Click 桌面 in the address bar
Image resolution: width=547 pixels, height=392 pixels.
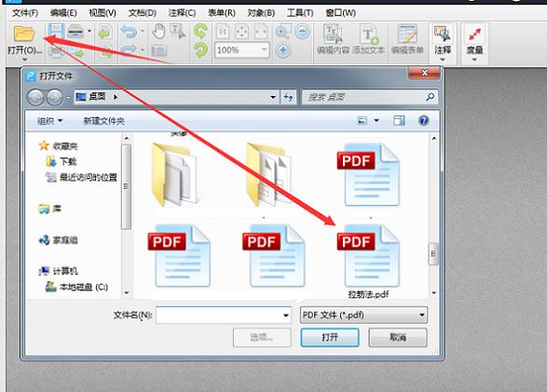97,97
